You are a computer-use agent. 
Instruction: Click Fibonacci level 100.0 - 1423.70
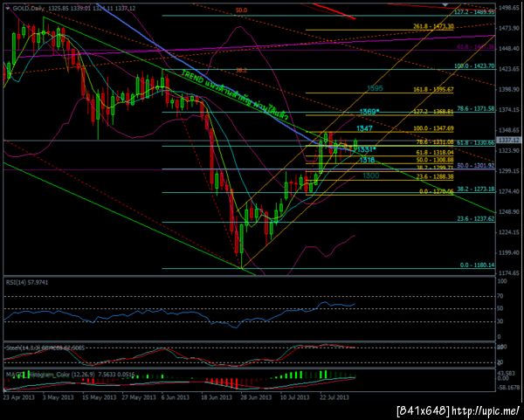coord(474,66)
